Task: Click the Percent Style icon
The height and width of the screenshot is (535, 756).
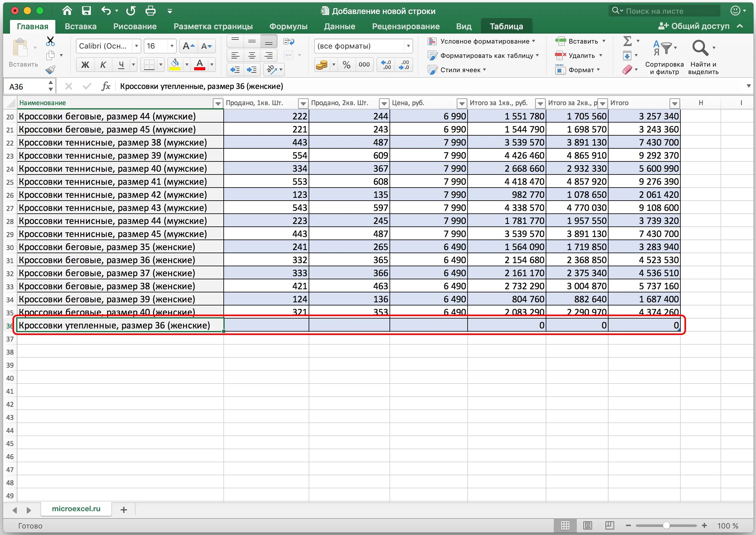Action: [x=346, y=65]
